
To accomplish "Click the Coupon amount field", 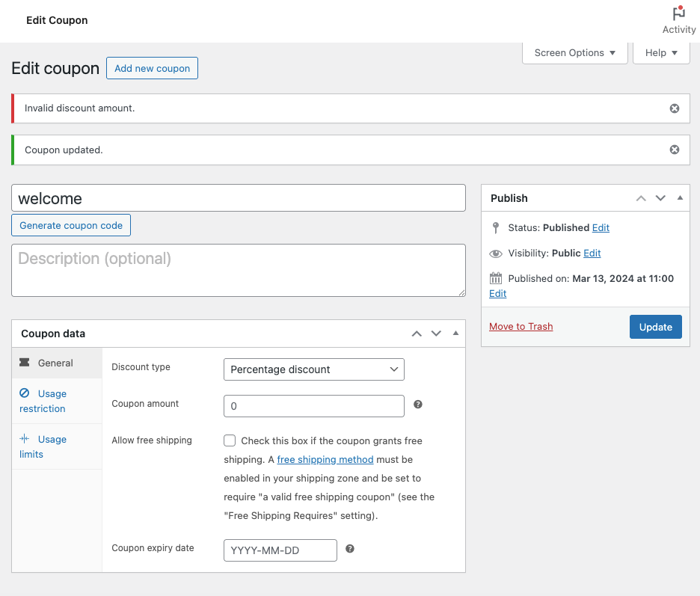I will pos(314,406).
